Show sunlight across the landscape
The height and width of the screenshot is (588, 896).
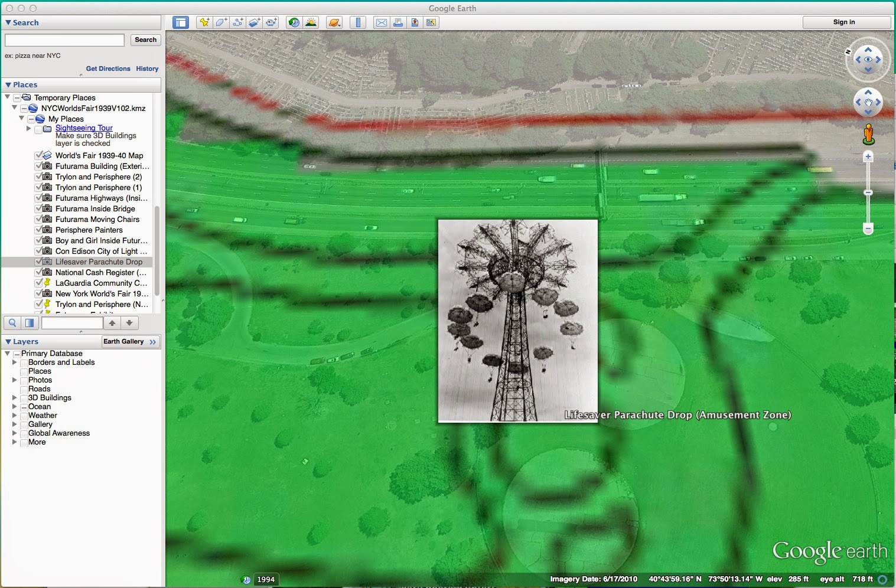tap(311, 22)
